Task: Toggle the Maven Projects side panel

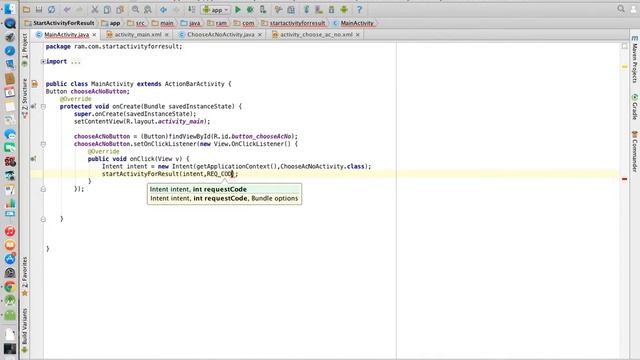Action: coord(635,60)
